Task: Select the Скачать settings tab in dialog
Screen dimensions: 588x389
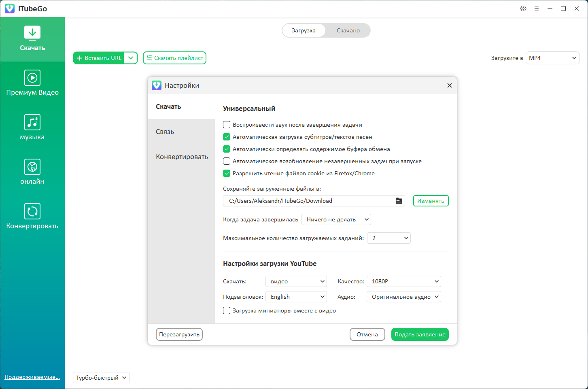Action: [x=181, y=106]
